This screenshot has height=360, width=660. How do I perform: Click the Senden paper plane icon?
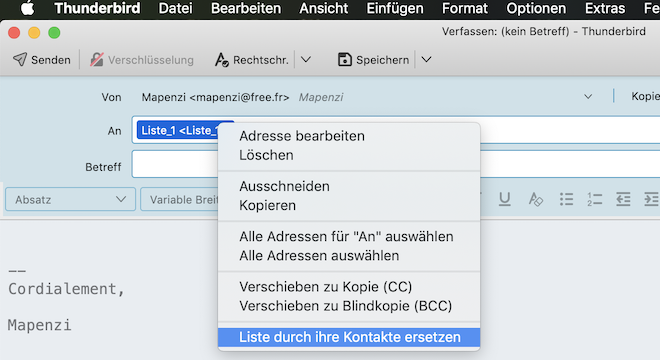(x=20, y=60)
